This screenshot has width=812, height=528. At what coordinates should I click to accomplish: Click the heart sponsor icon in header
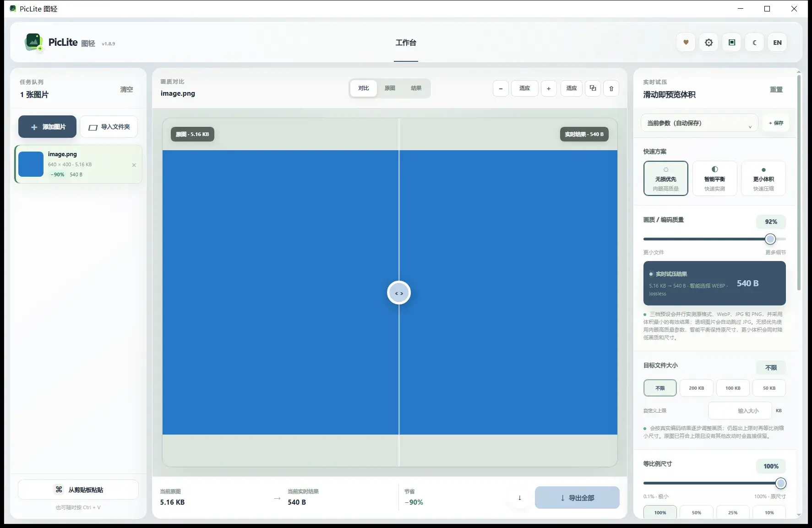pos(686,43)
